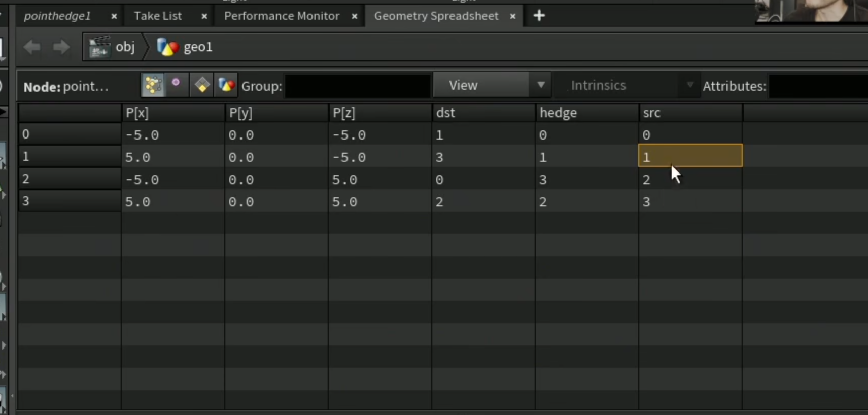Click the Group filter input field

358,86
